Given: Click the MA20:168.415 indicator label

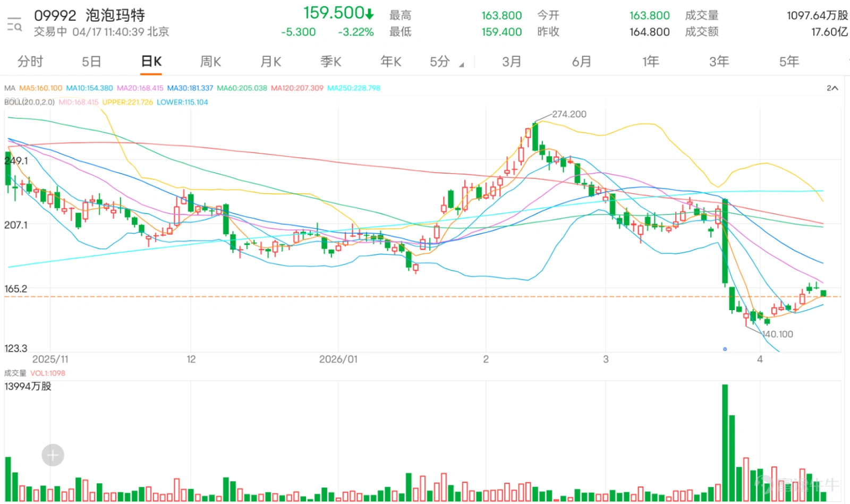Looking at the screenshot, I should click(x=140, y=88).
